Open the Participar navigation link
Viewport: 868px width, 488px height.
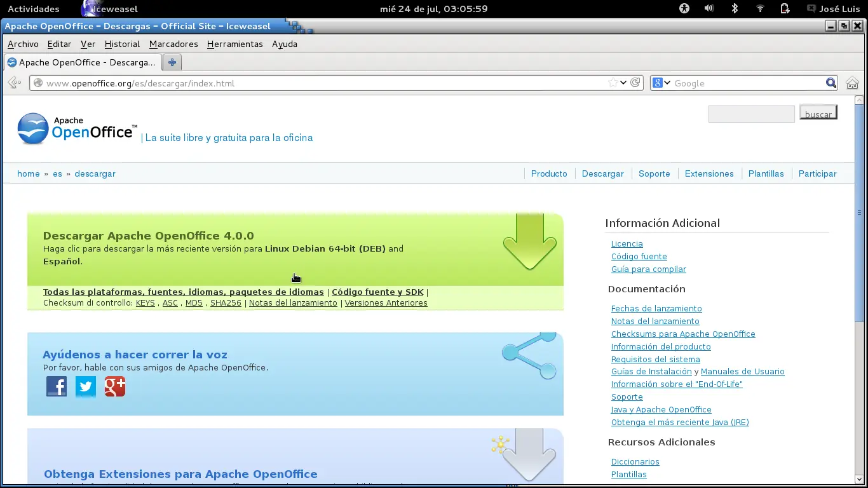tap(818, 173)
